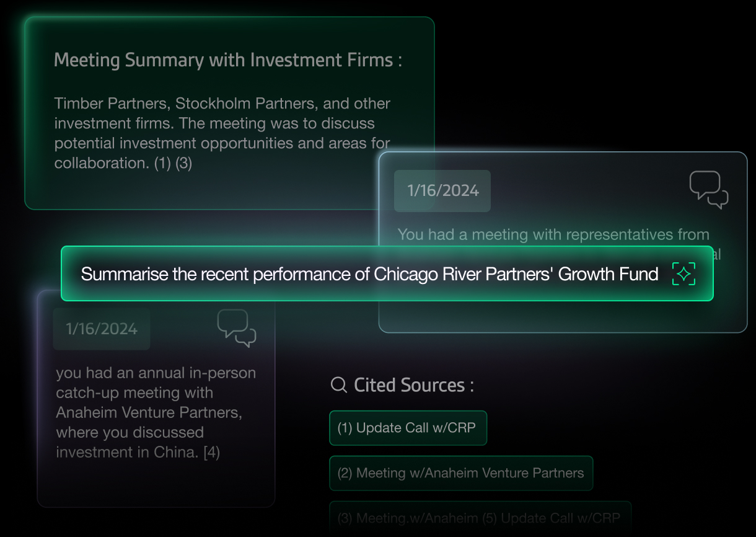Click the chat bubbles icon on the representatives meeting card

click(x=708, y=189)
